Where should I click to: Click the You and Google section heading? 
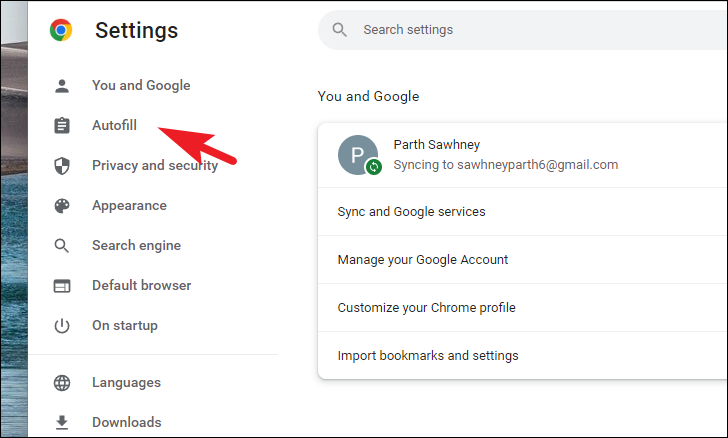click(x=368, y=97)
